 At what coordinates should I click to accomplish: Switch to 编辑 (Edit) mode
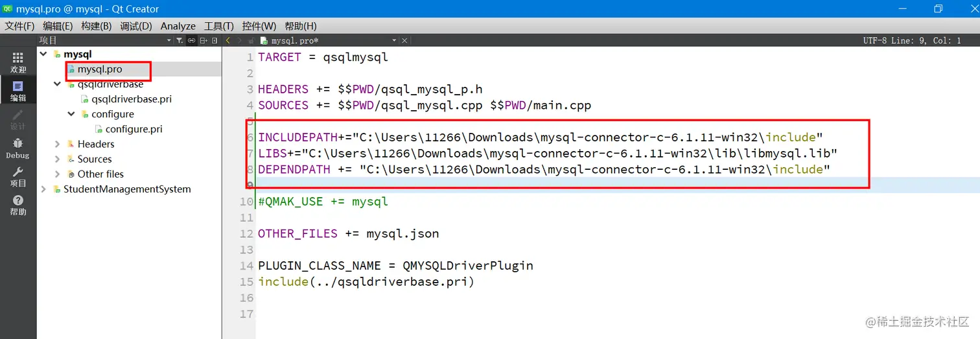click(18, 91)
